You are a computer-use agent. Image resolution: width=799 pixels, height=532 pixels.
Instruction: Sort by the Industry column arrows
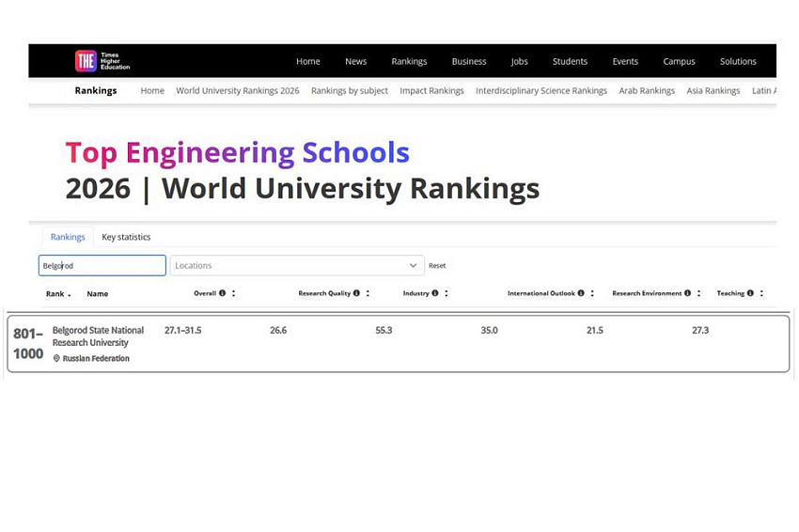446,293
